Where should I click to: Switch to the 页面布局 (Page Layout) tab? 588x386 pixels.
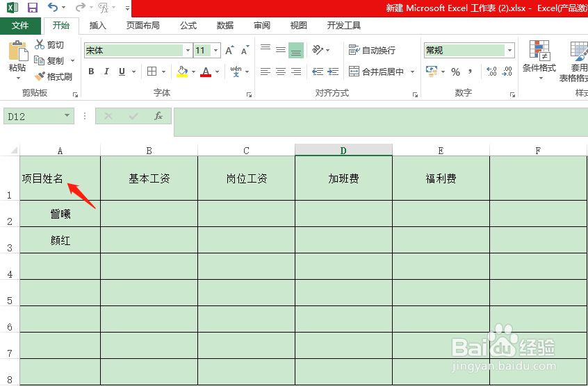pyautogui.click(x=143, y=26)
